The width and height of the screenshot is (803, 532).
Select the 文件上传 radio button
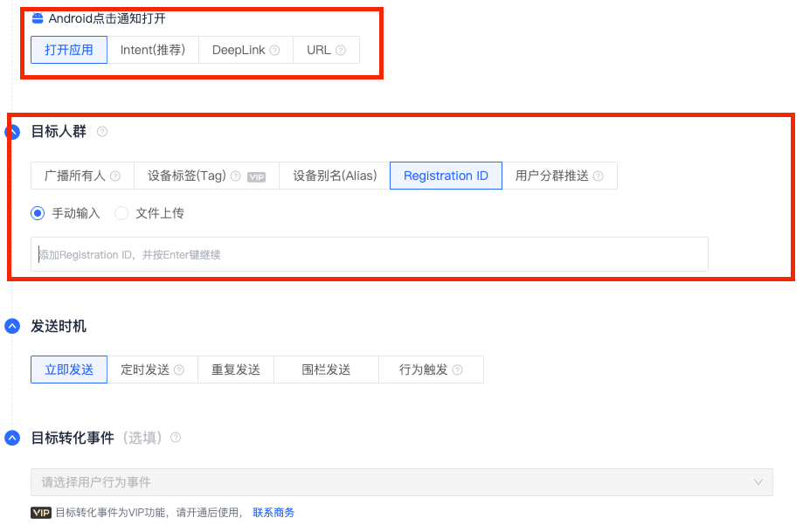coord(121,213)
